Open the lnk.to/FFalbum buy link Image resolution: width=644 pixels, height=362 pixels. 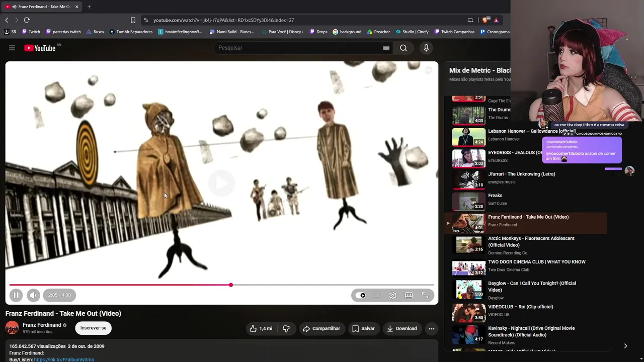(x=64, y=359)
